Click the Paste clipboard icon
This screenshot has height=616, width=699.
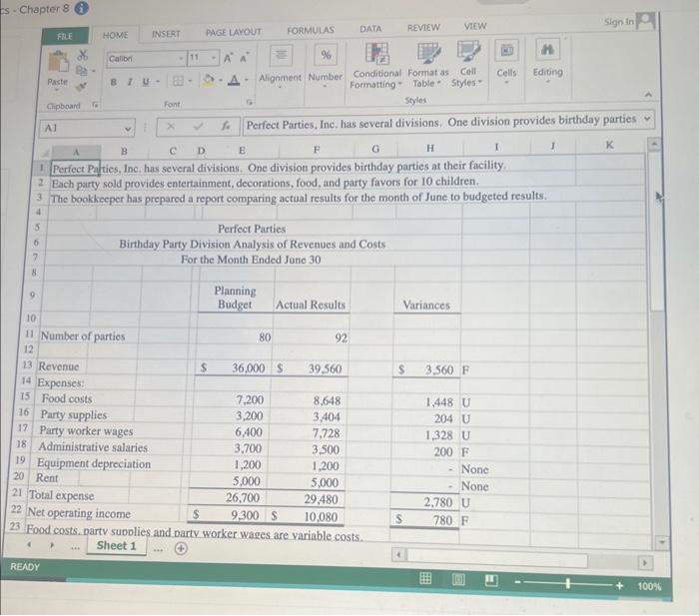58,62
